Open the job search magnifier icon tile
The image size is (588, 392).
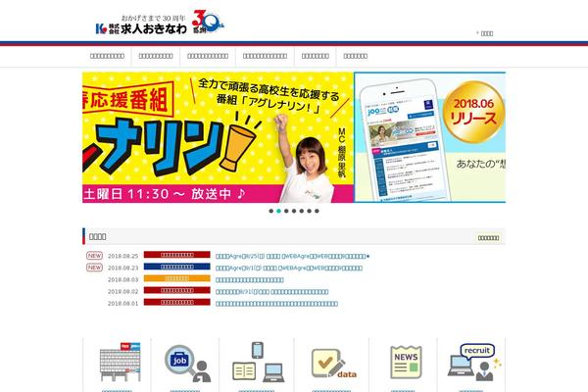click(187, 363)
